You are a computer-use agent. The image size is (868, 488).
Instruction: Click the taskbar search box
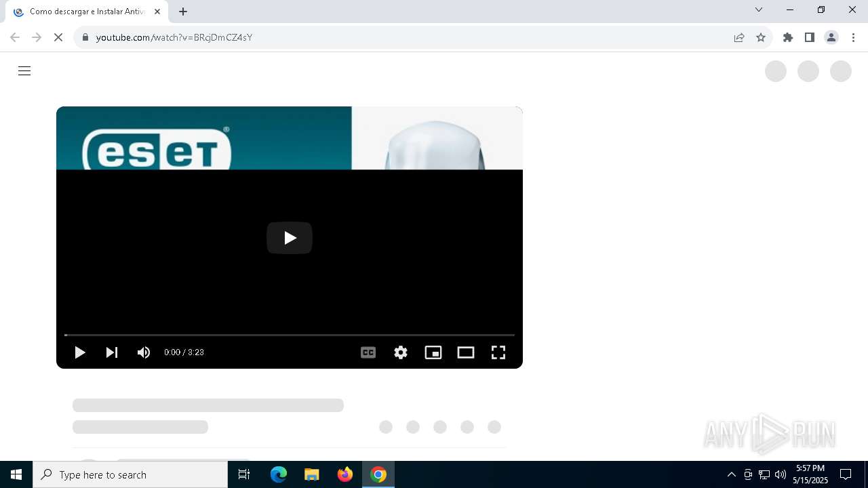pyautogui.click(x=130, y=474)
